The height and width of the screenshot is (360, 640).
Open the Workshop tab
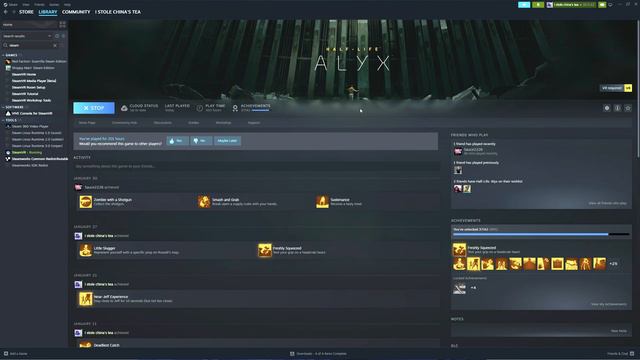(x=223, y=122)
